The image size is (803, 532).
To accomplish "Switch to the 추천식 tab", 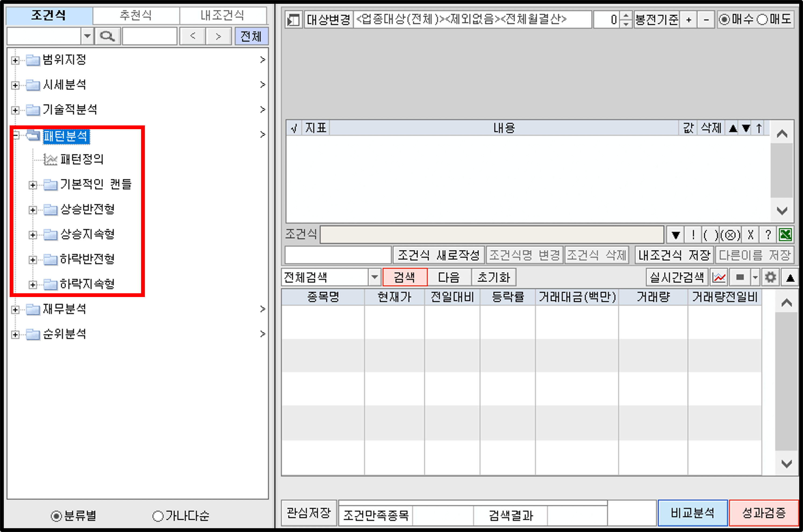I will click(136, 15).
